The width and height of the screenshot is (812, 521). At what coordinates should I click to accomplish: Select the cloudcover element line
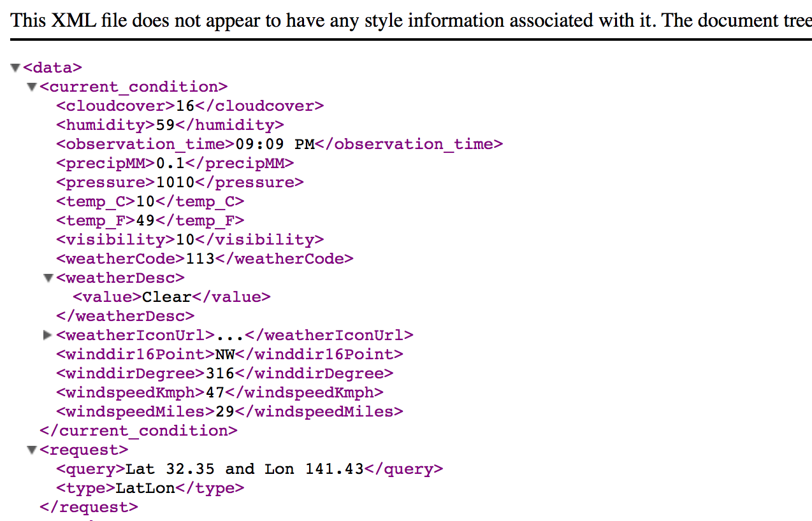(190, 106)
